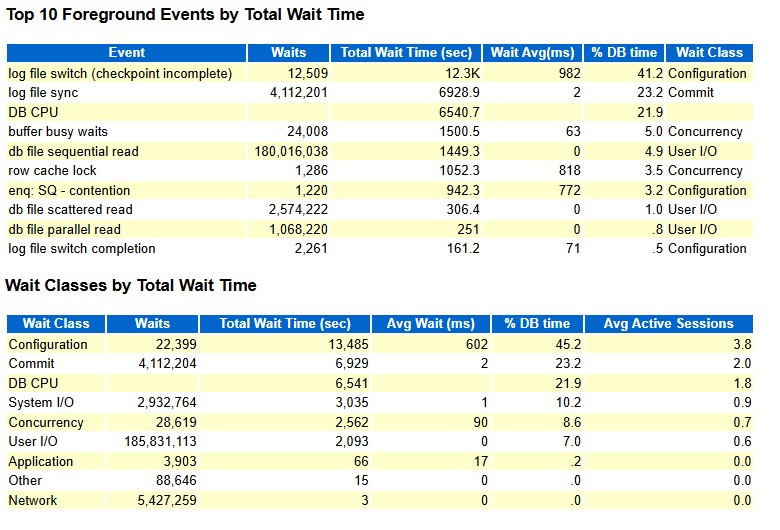Select log file switch (checkpoint incomplete) event
This screenshot has width=780, height=530.
click(120, 74)
